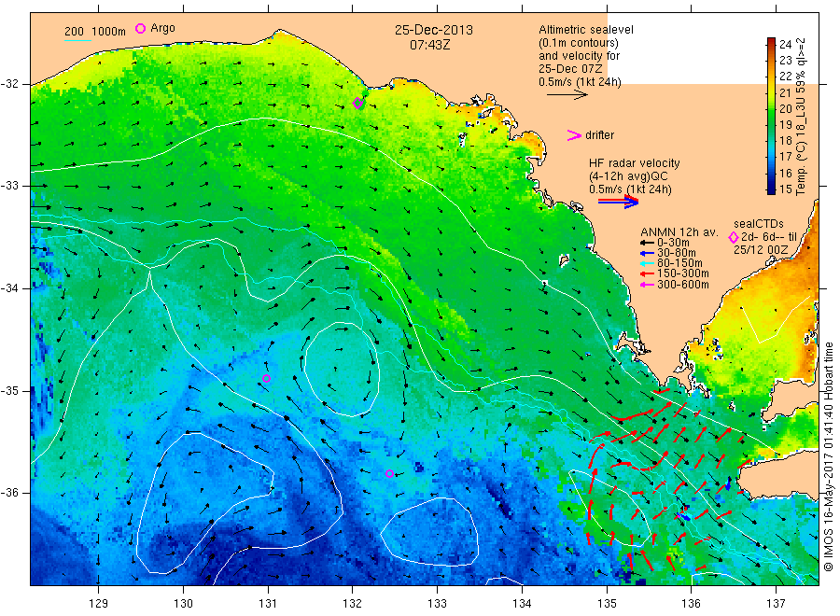Click the sealCTDs magenta diamond legend symbol

734,237
